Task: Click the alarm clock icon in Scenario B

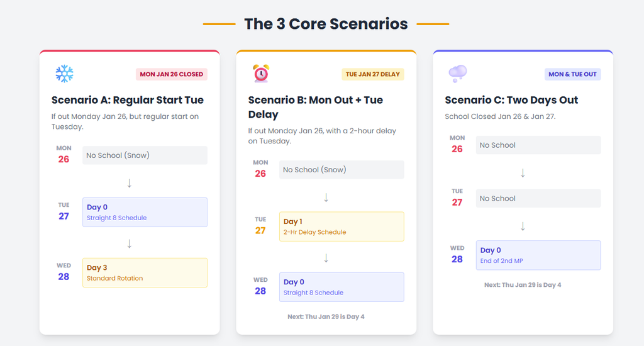Action: pos(260,74)
